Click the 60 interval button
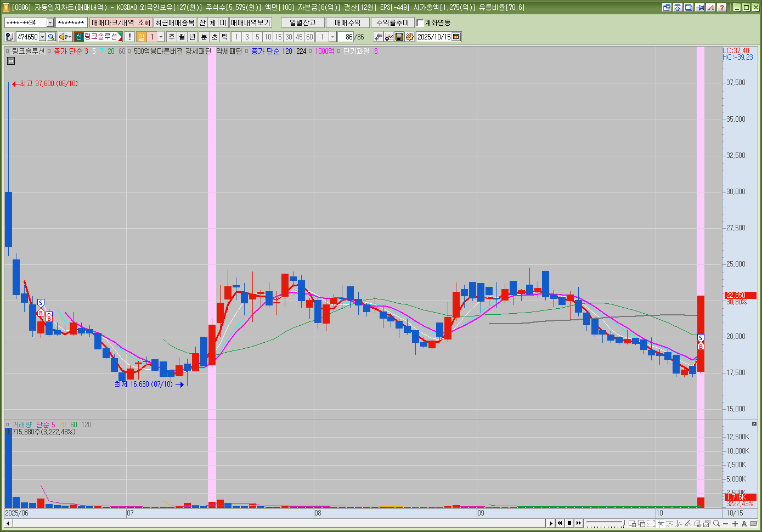The height and width of the screenshot is (532, 762). (x=309, y=37)
